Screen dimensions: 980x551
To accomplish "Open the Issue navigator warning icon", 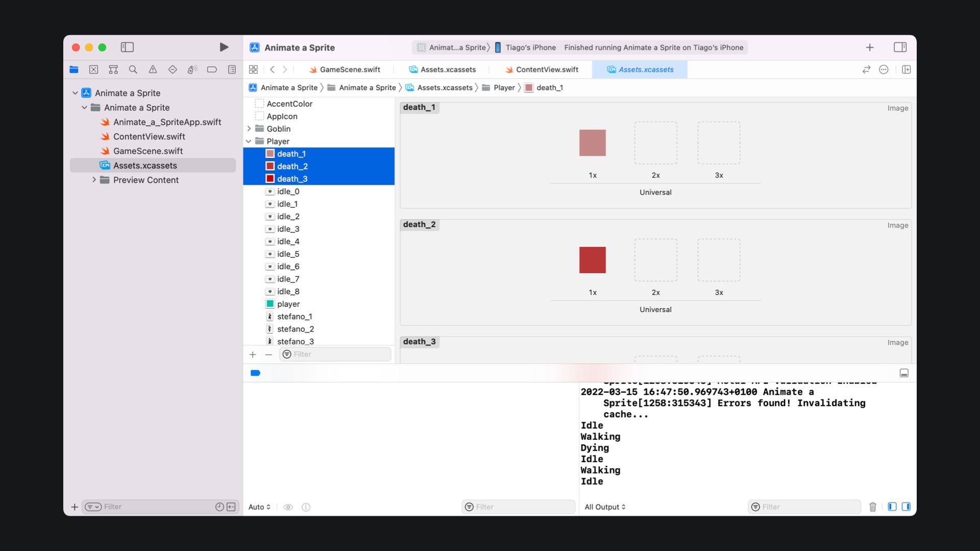I will (153, 69).
